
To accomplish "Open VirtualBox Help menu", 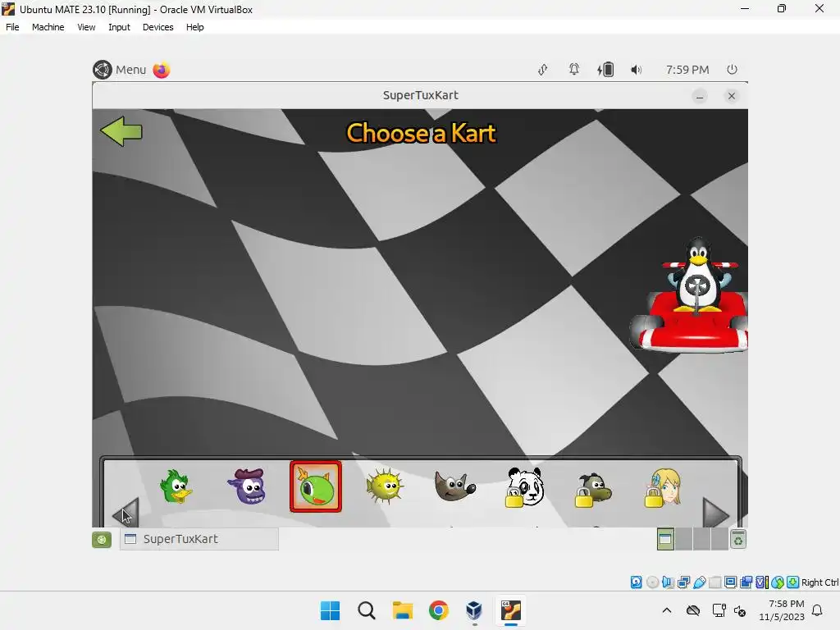I will coord(195,27).
